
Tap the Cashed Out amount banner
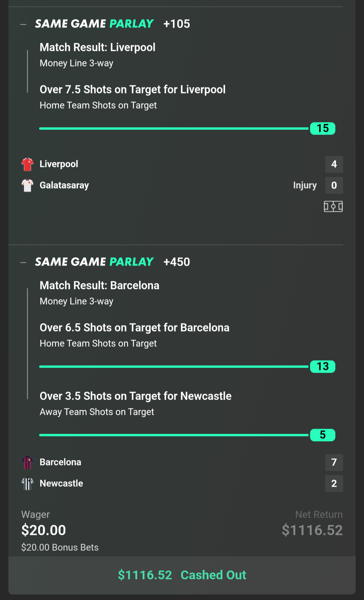coord(182,575)
